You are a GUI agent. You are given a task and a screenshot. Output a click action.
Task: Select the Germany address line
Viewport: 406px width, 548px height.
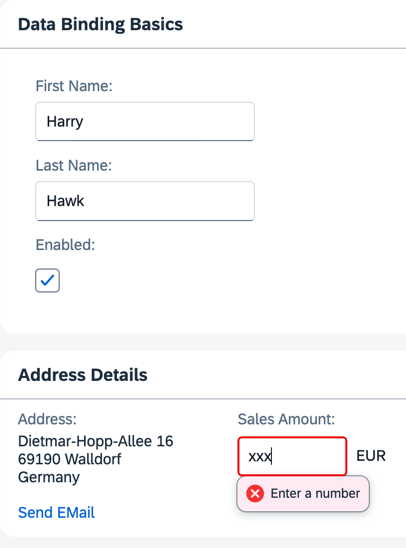pyautogui.click(x=49, y=477)
